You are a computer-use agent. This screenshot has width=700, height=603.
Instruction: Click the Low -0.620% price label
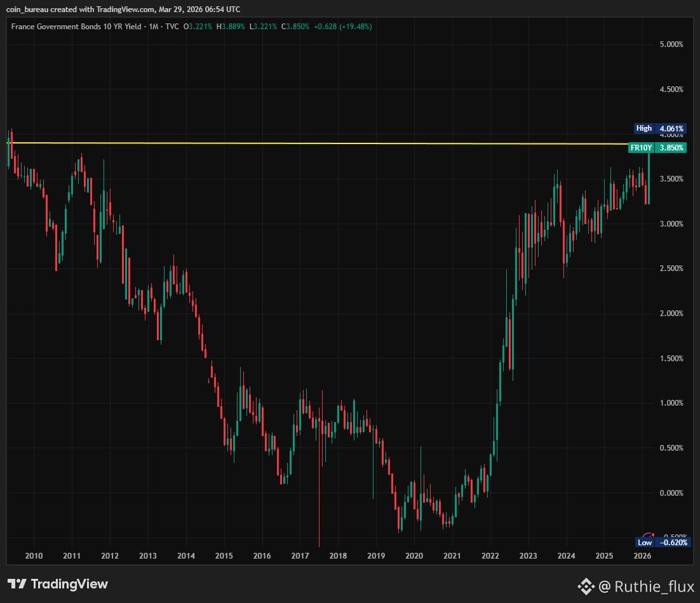[663, 542]
